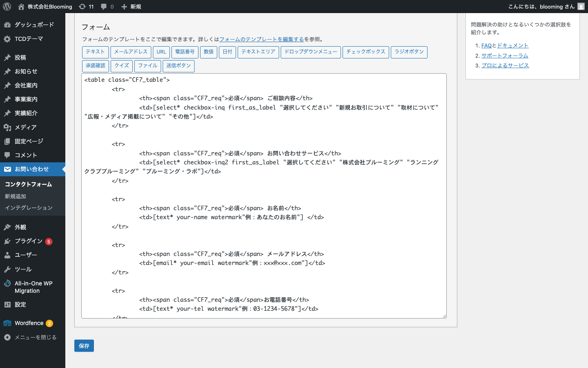This screenshot has width=588, height=368.
Task: Insert a ラジオボタン form tag
Action: 409,52
